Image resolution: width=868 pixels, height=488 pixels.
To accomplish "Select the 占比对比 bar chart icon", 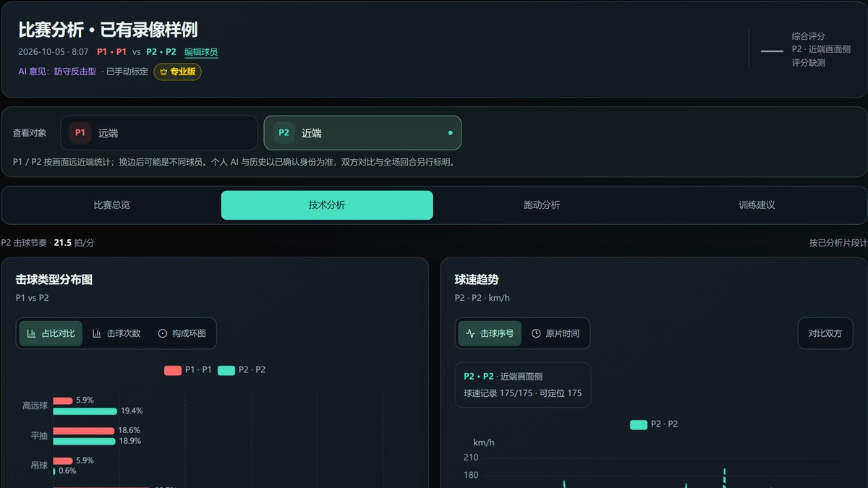I will (x=31, y=333).
